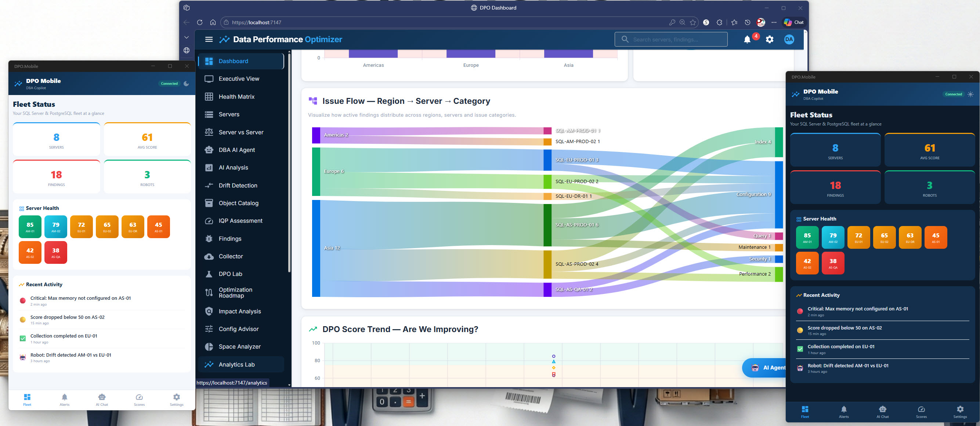This screenshot has width=980, height=426.
Task: Toggle dark mode moon icon in light mobile app
Action: [x=187, y=84]
